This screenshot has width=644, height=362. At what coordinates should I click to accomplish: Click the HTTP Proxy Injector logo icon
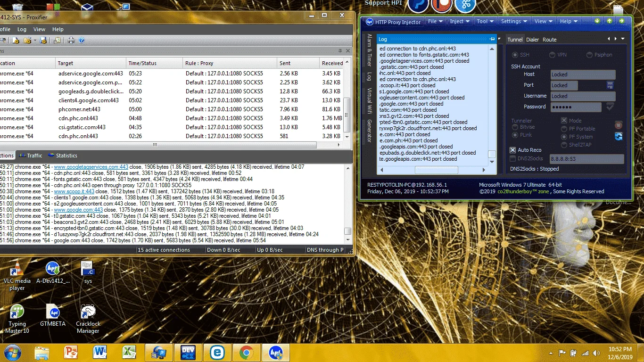pos(370,22)
